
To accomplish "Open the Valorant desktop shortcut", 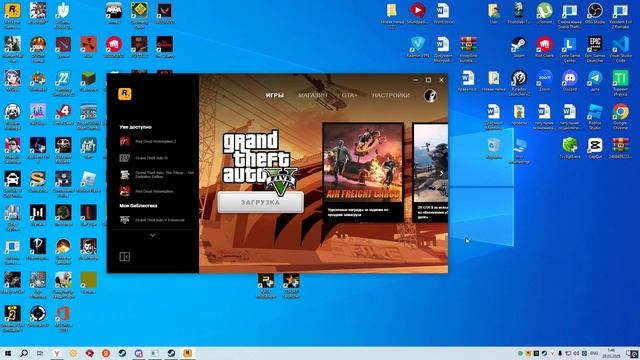I will click(164, 13).
